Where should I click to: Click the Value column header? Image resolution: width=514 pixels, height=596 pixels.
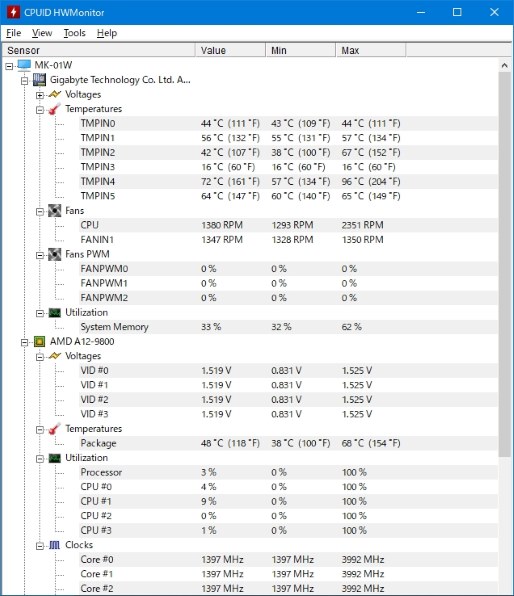[x=230, y=50]
